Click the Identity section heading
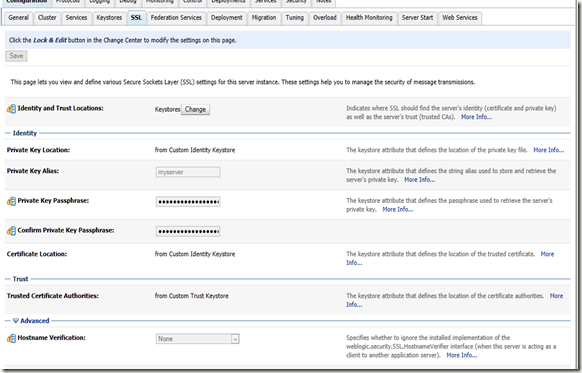This screenshot has height=373, width=582. [25, 133]
